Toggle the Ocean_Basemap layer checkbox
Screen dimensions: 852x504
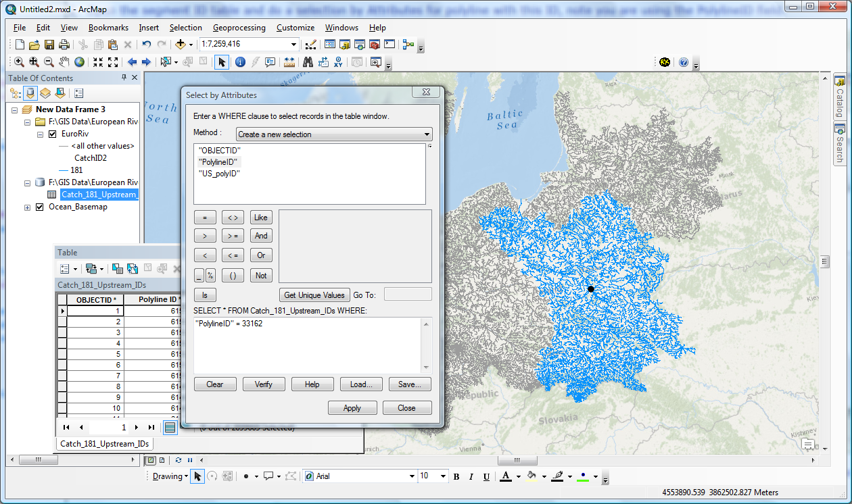pyautogui.click(x=40, y=207)
